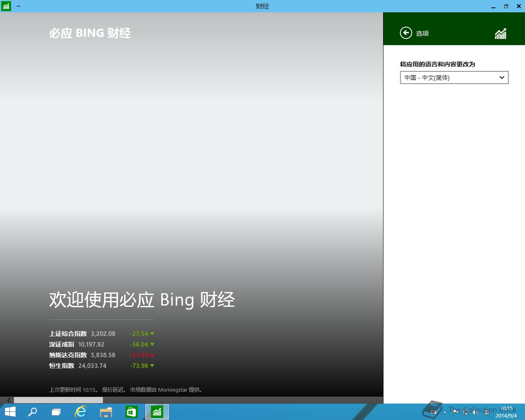Show hidden tray icons arrow
The image size is (525, 420).
pos(445,412)
